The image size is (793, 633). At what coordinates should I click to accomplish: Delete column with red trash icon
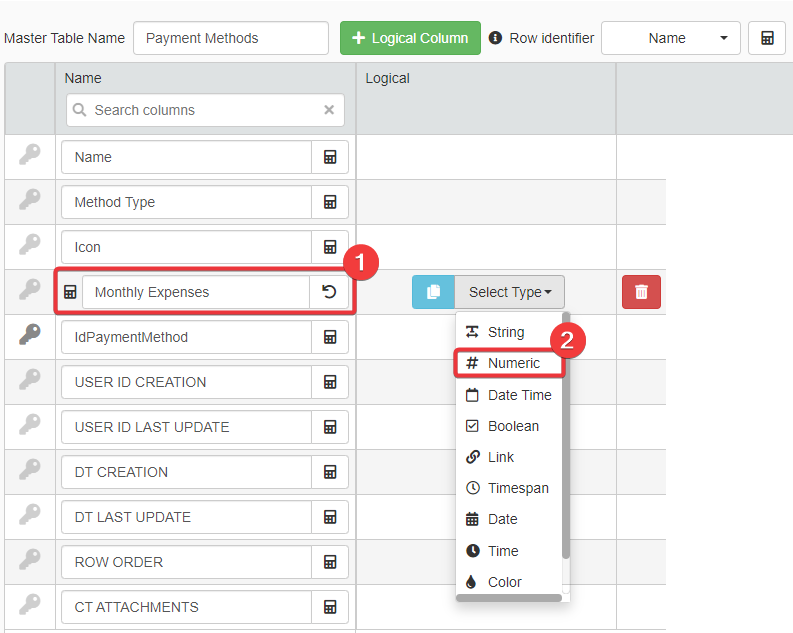click(x=641, y=292)
